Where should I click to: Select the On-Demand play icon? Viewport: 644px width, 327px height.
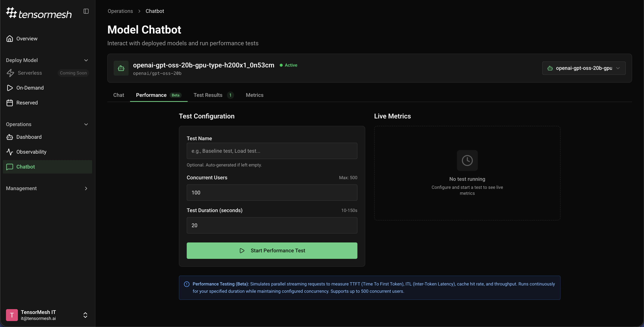(10, 88)
